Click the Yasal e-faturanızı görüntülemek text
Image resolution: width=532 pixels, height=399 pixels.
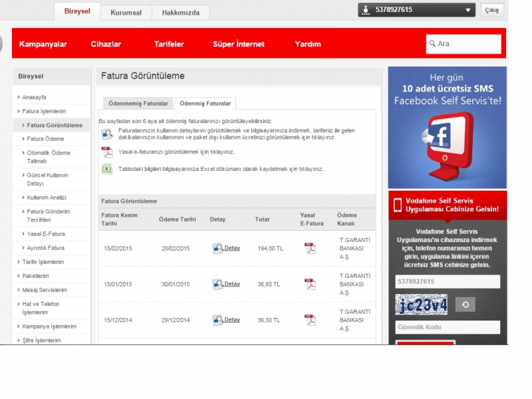176,152
